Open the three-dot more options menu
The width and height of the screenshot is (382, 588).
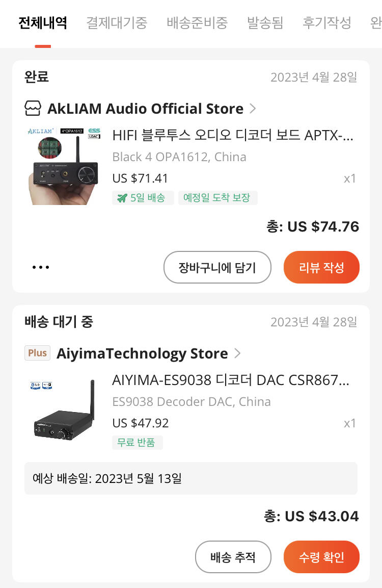tap(41, 267)
